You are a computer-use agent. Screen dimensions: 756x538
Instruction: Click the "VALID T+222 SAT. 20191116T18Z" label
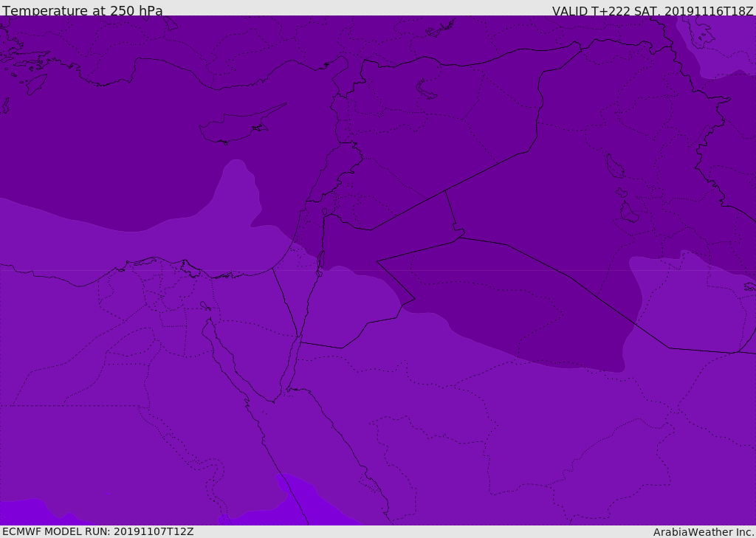point(653,10)
